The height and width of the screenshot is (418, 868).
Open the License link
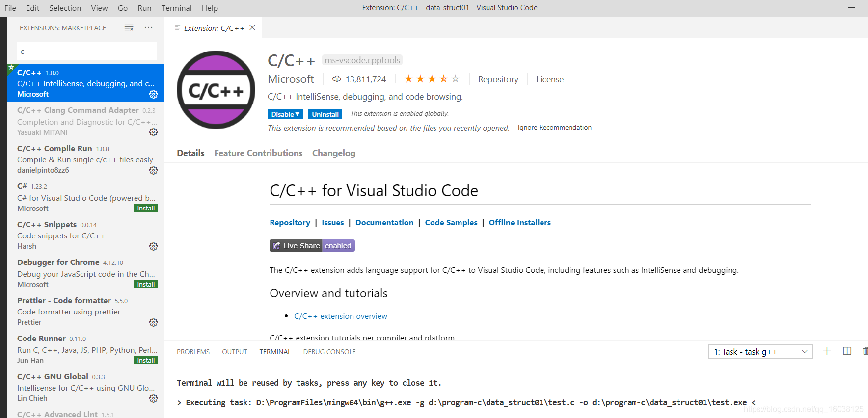click(x=549, y=79)
